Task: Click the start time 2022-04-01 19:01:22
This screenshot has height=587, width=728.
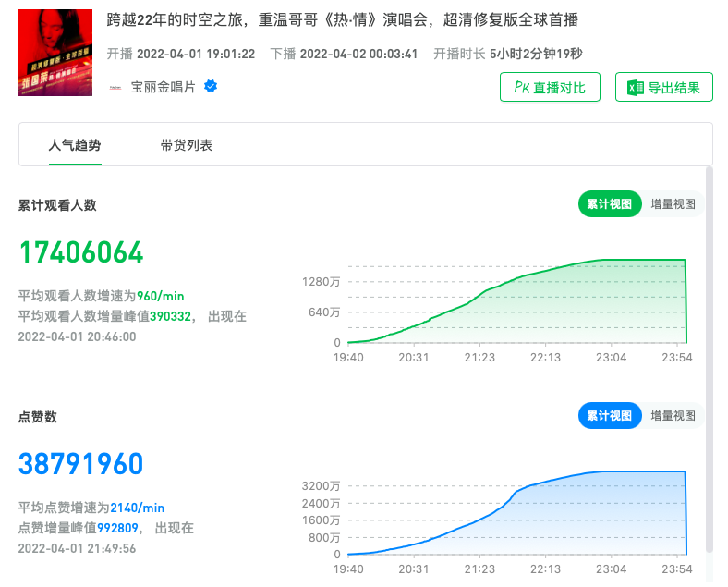Action: pyautogui.click(x=196, y=54)
